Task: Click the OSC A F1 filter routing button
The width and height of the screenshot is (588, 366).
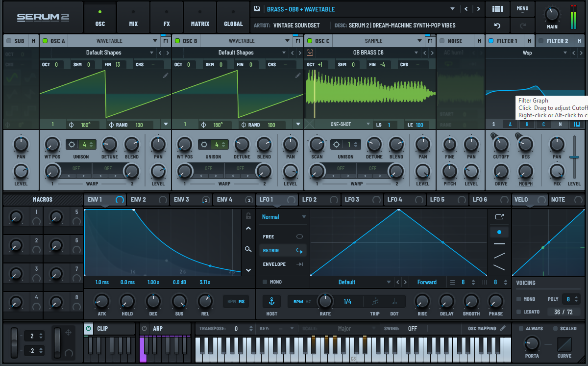Action: pyautogui.click(x=166, y=41)
